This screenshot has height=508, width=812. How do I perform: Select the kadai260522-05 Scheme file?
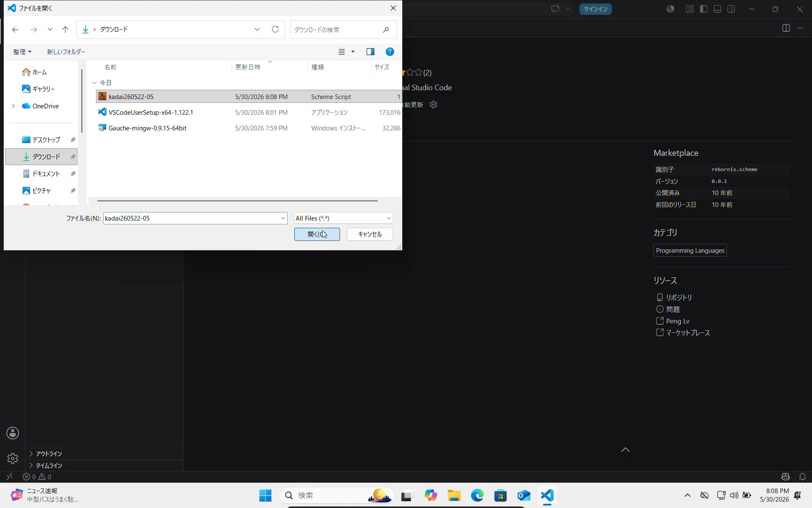coord(249,97)
